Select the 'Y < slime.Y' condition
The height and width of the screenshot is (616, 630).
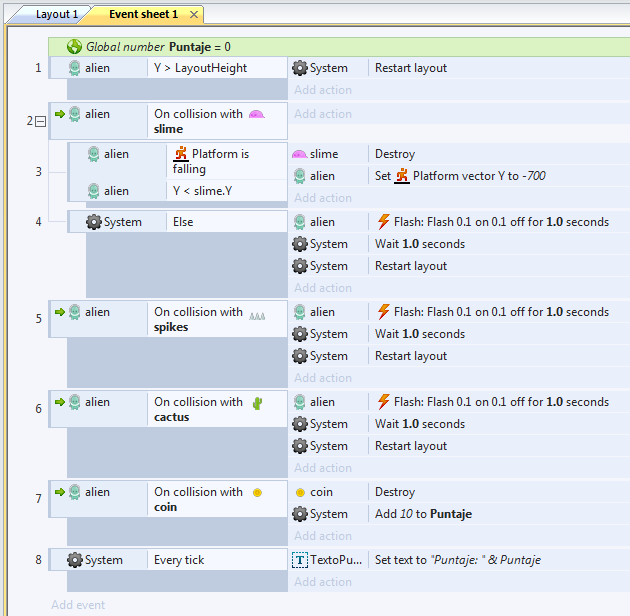[202, 191]
